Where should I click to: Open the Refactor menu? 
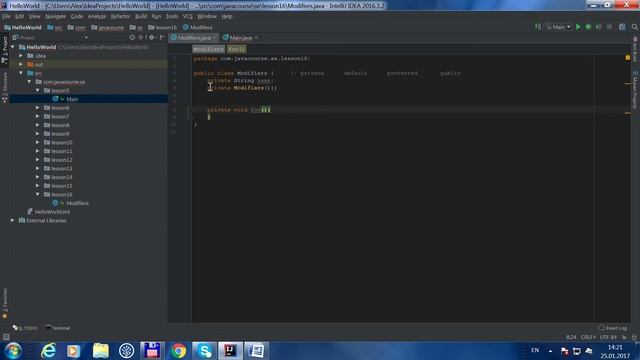120,16
